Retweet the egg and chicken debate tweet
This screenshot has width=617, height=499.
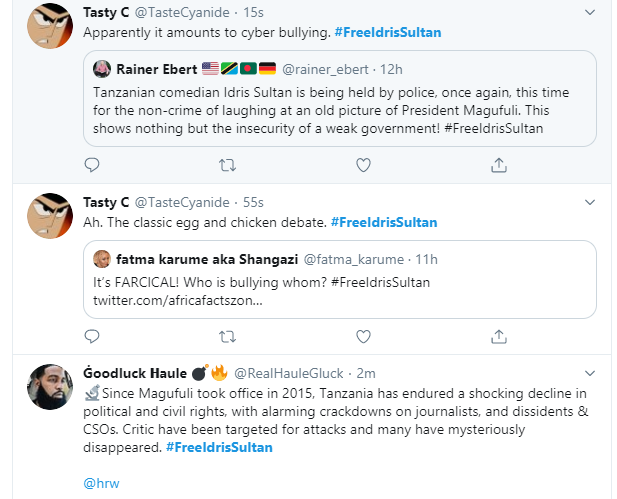[x=227, y=334]
